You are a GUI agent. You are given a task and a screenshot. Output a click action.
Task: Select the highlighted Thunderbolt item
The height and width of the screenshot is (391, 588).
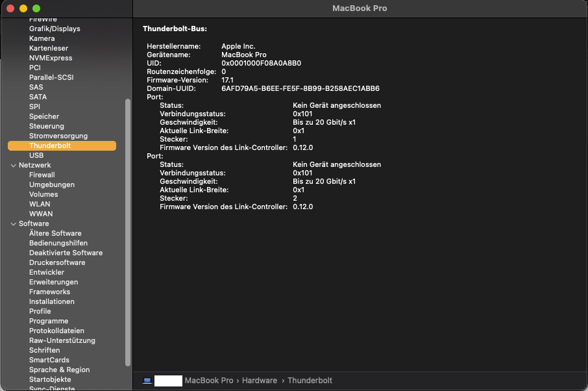62,146
